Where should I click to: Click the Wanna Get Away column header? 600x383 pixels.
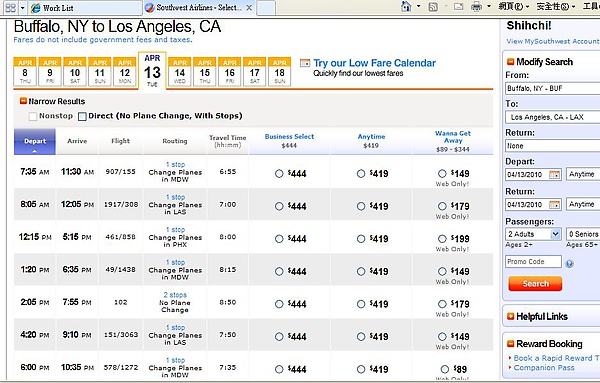point(453,137)
